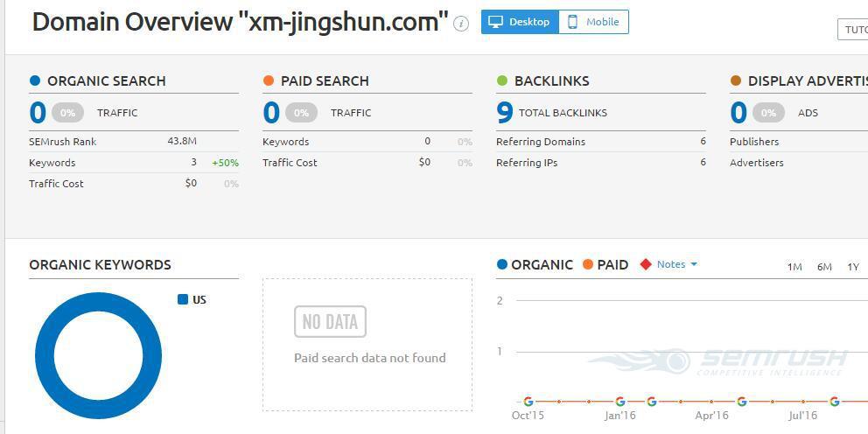Click the organic Traffic Cost $0 value
The height and width of the screenshot is (434, 868).
click(x=191, y=183)
